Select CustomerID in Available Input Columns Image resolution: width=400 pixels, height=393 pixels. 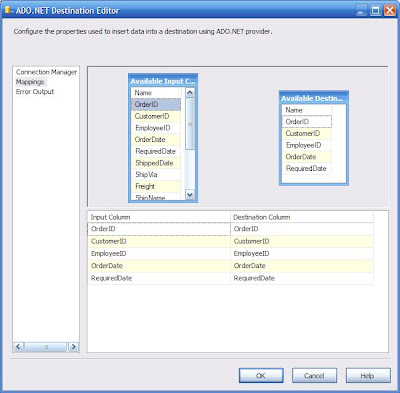156,116
